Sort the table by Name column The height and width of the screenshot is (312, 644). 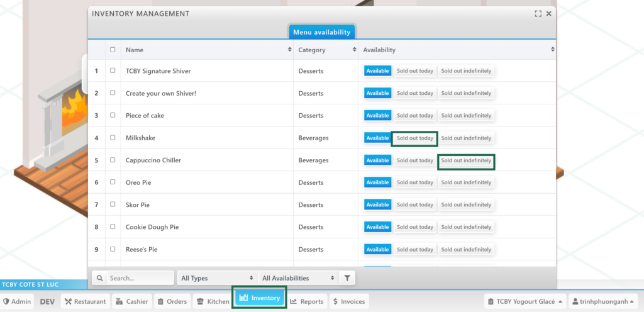(207, 50)
